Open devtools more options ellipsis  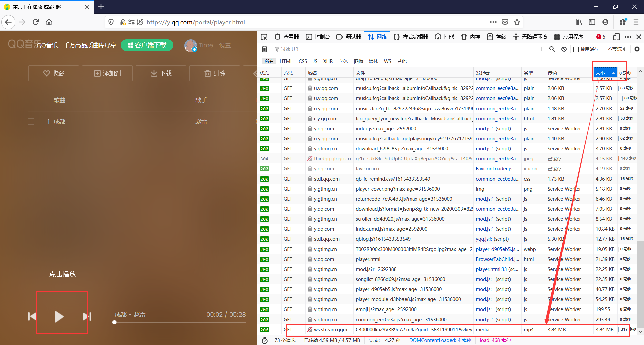pyautogui.click(x=628, y=37)
